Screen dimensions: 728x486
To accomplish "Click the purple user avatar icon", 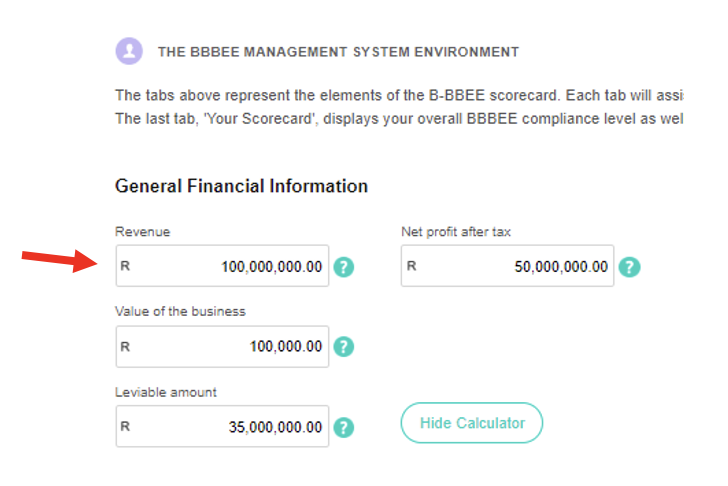I will coord(129,51).
